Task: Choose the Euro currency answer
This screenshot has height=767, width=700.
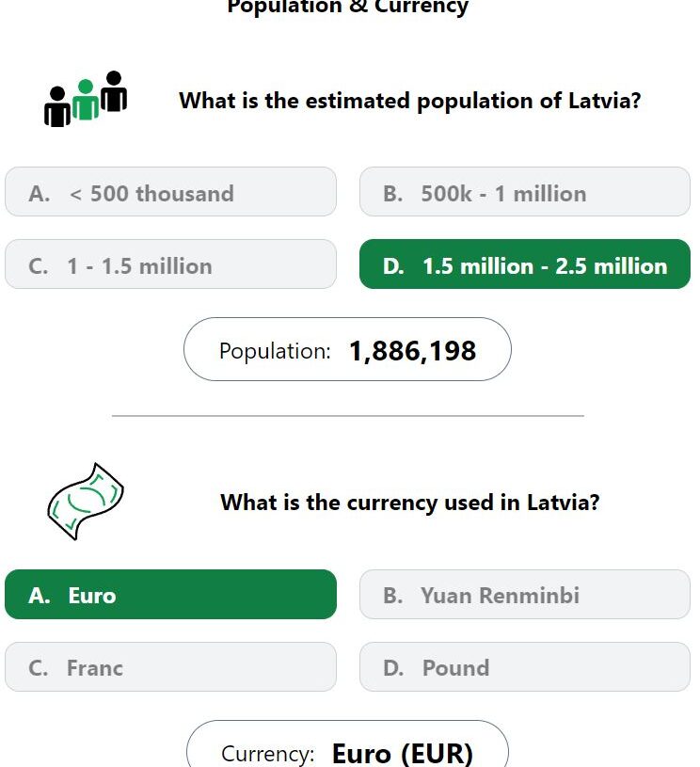Action: coord(170,595)
